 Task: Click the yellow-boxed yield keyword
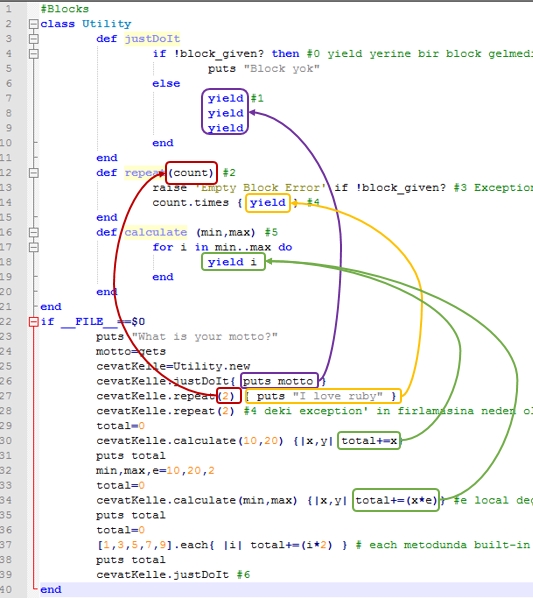click(x=268, y=203)
